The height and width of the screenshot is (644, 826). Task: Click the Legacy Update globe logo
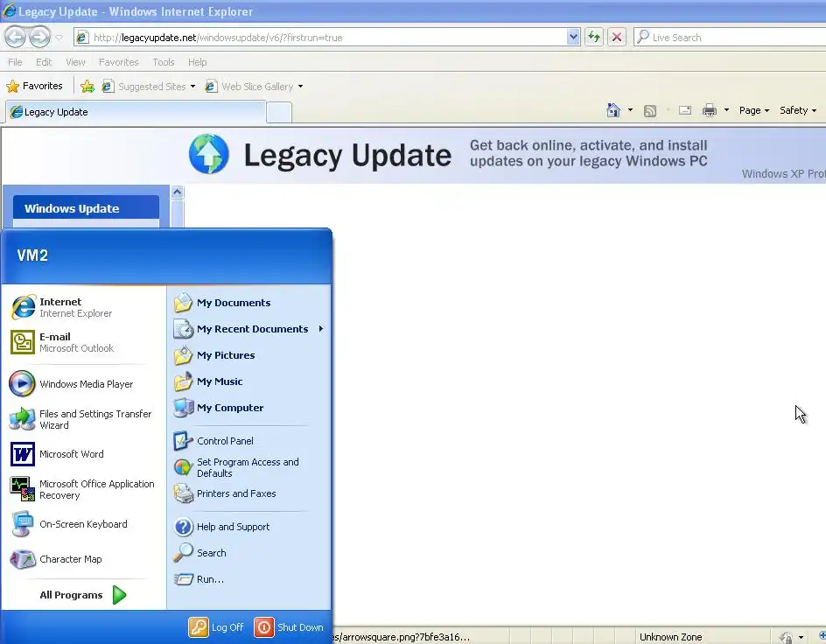(209, 154)
